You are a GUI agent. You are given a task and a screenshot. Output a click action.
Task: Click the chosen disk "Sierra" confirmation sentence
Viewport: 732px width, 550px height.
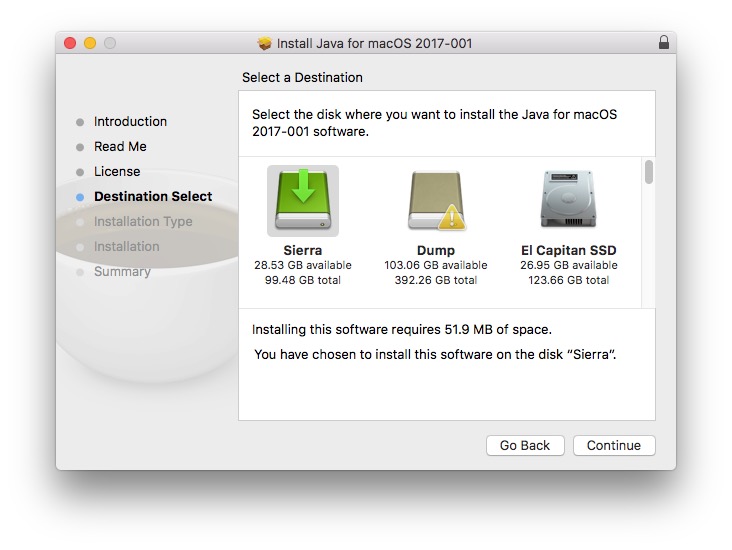435,354
